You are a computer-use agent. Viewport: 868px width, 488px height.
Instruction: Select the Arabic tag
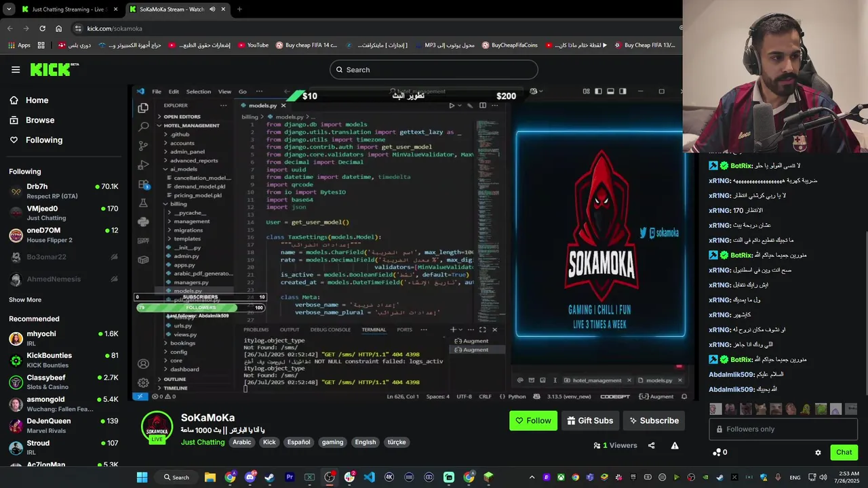(x=242, y=442)
